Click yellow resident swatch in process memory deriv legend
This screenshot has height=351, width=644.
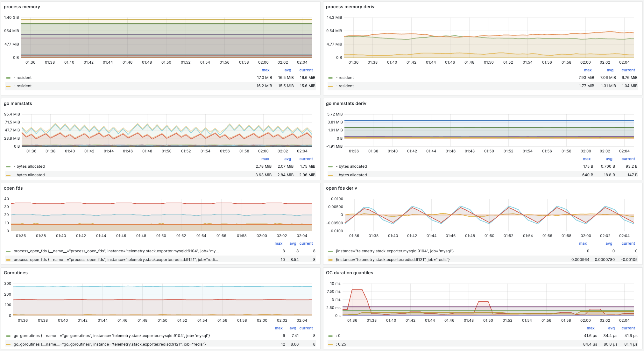click(x=330, y=86)
